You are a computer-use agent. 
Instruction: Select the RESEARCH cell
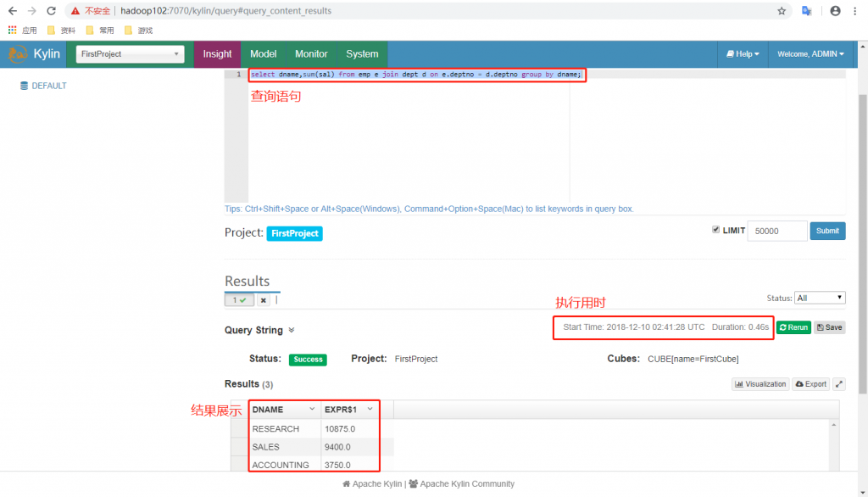(x=284, y=429)
